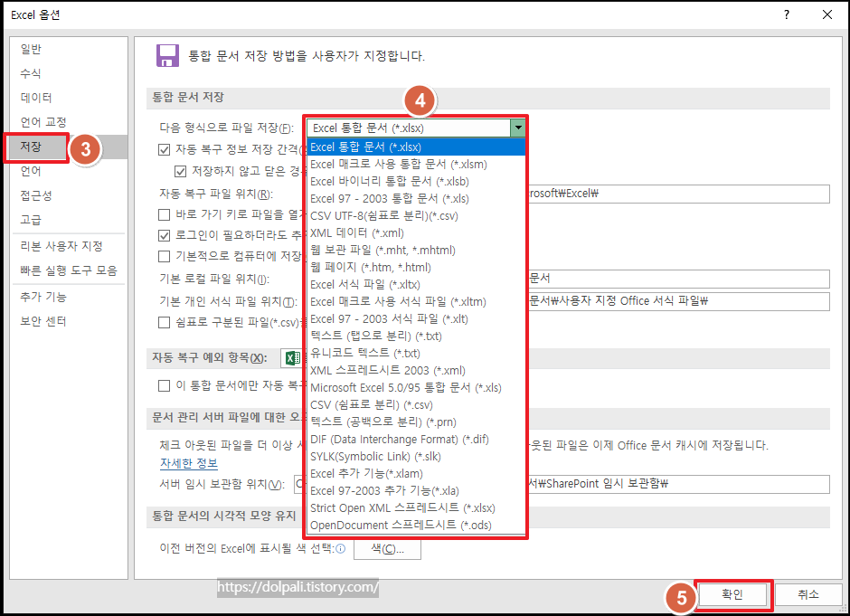The image size is (850, 616).
Task: Choose SYLK(Symbolic Link) (*.slk) format
Action: 416,457
